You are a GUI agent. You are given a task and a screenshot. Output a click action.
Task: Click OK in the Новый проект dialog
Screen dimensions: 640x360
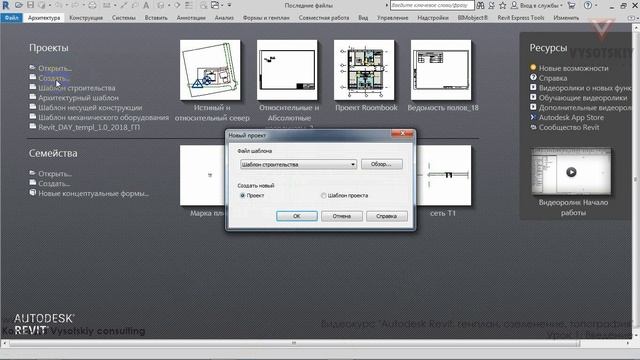tap(297, 216)
